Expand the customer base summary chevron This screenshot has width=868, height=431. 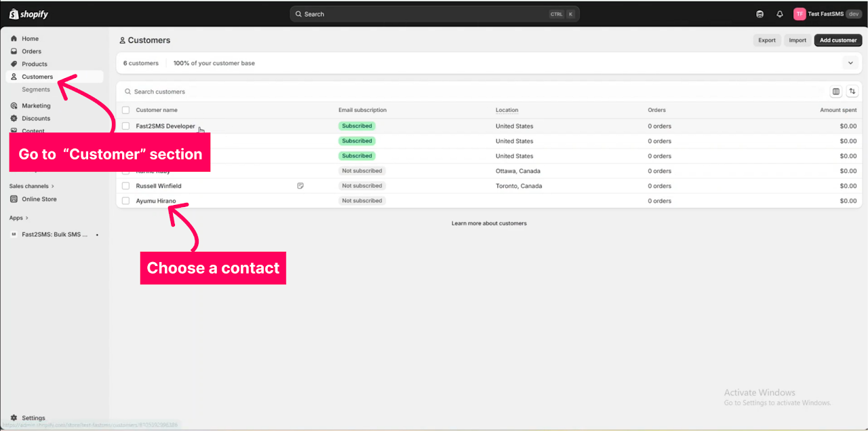[x=850, y=63]
